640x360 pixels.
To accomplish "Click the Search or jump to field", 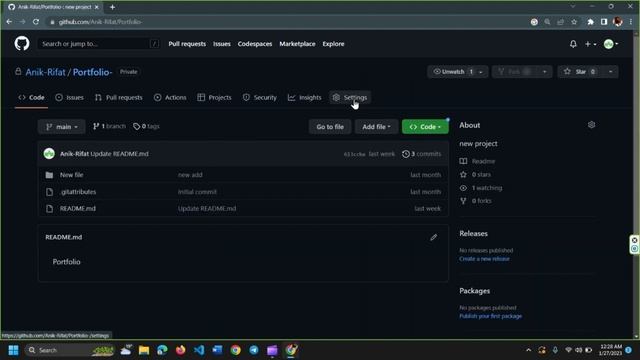I will pyautogui.click(x=98, y=44).
